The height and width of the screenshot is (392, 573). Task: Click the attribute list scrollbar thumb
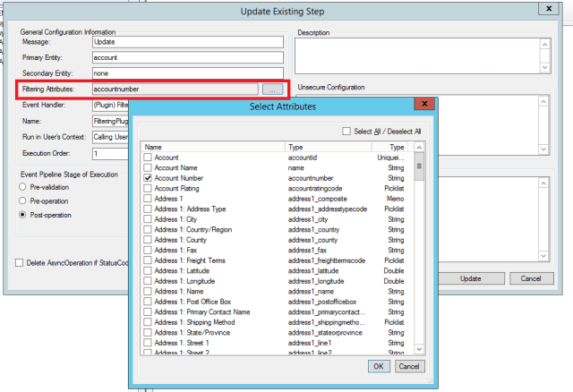click(419, 166)
